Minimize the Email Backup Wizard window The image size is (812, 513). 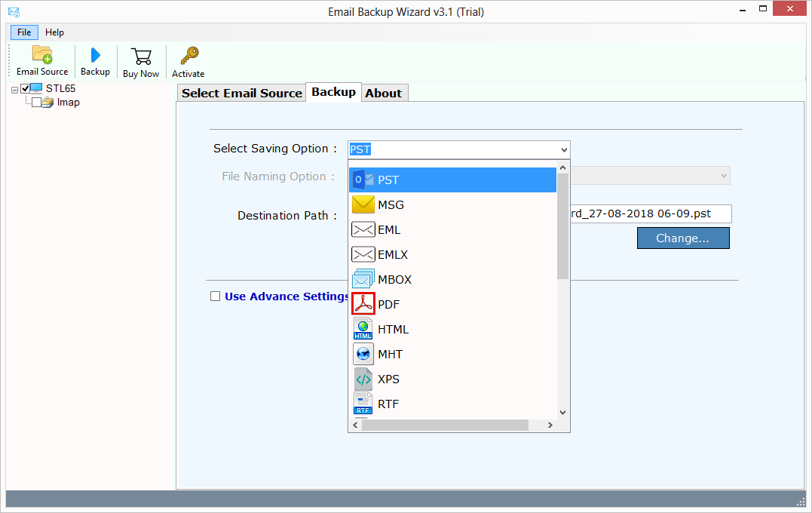point(743,9)
